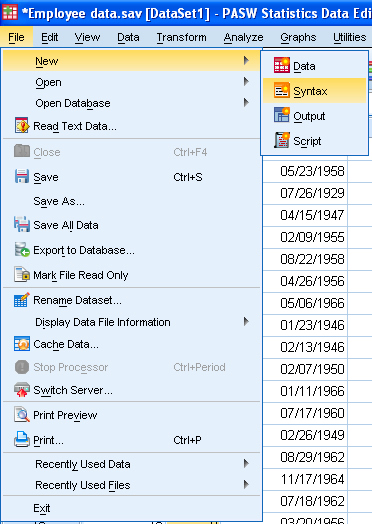Click the Mark File Read Only lock icon
The image size is (372, 524).
click(x=22, y=275)
